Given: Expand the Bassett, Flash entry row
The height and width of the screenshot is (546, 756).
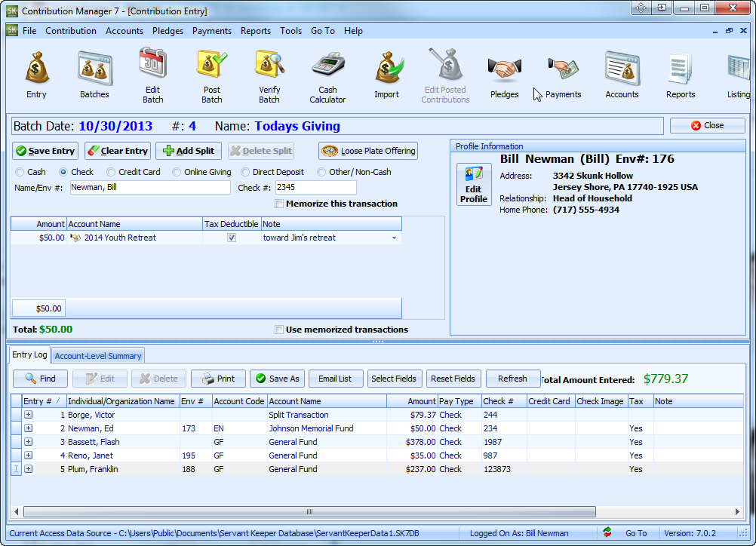Looking at the screenshot, I should click(x=29, y=442).
